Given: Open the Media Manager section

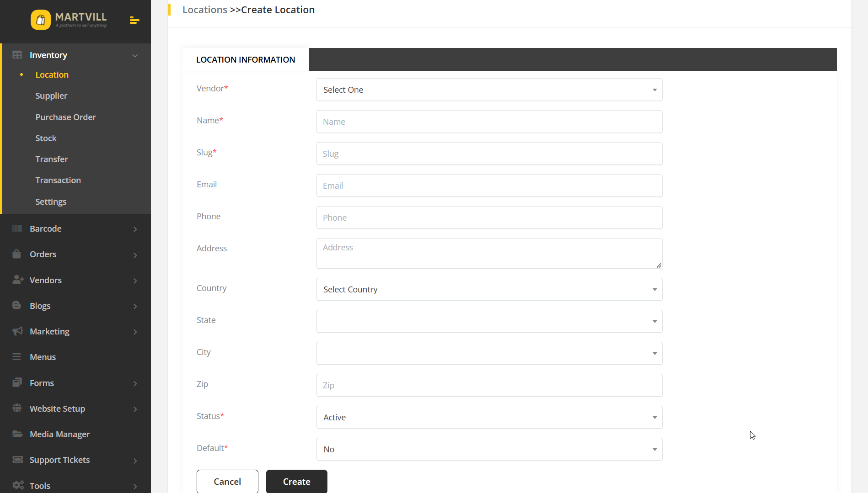Looking at the screenshot, I should click(59, 434).
